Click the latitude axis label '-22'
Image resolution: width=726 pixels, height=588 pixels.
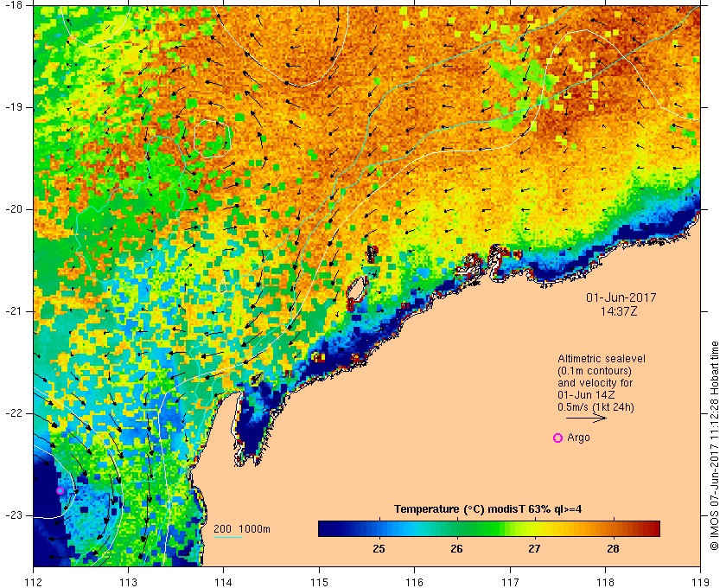click(13, 412)
